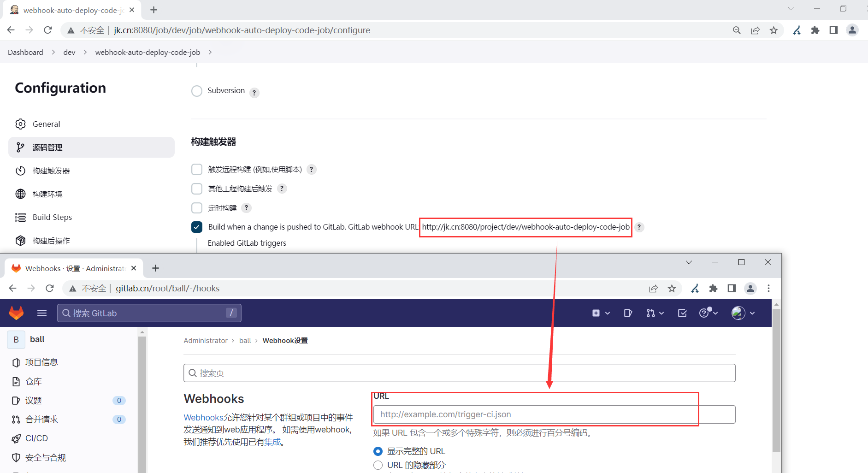Open profile avatar in GitLab browser window
This screenshot has height=473, width=868.
pos(750,288)
